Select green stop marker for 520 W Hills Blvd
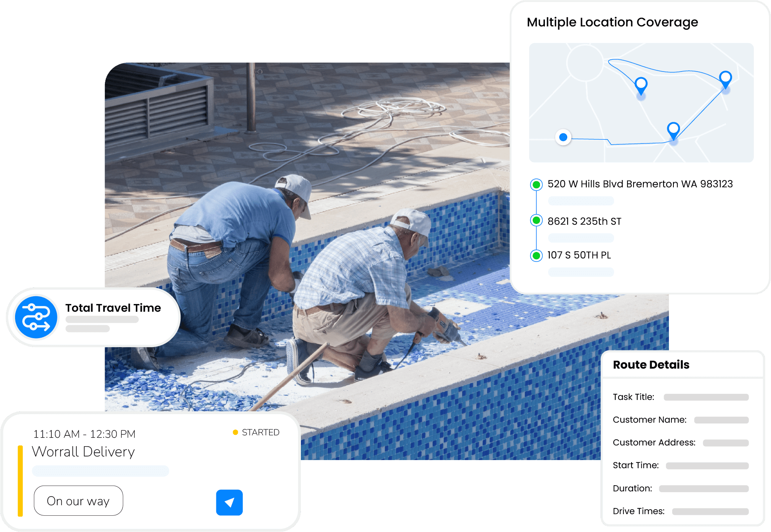 [x=536, y=185]
